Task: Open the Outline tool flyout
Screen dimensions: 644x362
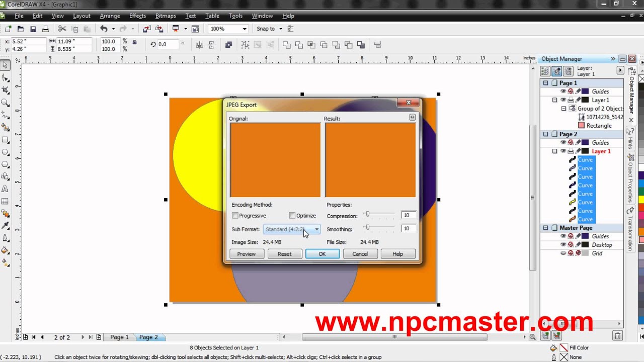Action: click(6, 238)
